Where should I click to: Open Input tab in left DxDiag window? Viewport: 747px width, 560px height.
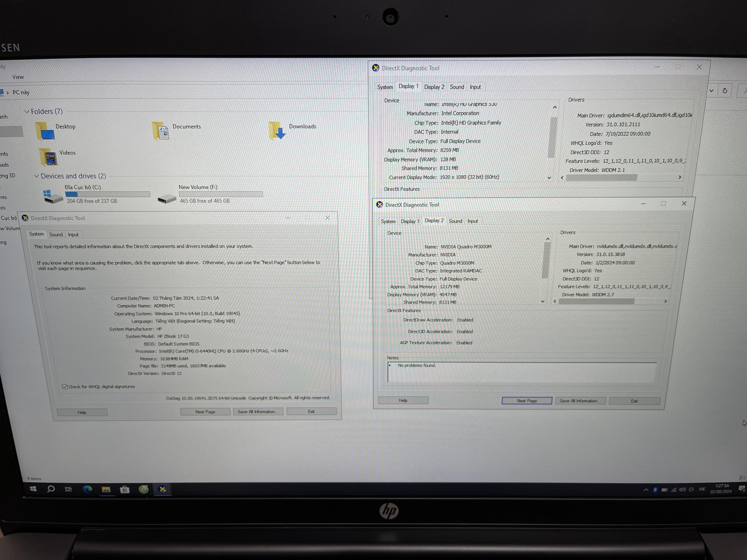coord(73,235)
